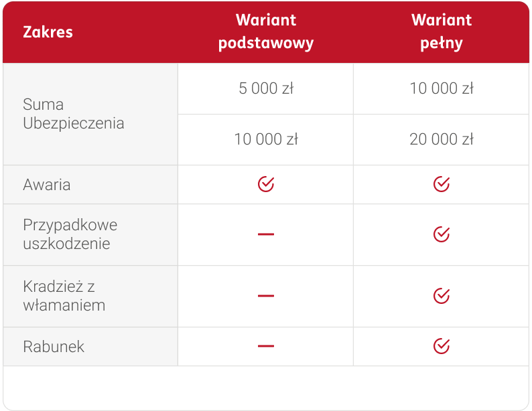Click the Awaria checkmark under Wariant podstawowy
The width and height of the screenshot is (532, 411).
click(x=266, y=184)
